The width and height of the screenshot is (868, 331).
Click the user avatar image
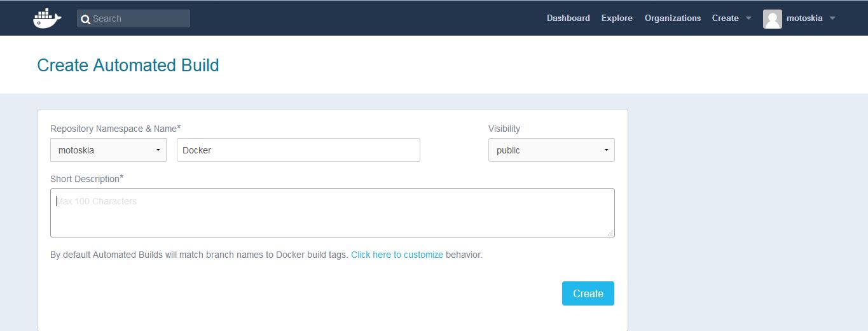(772, 18)
